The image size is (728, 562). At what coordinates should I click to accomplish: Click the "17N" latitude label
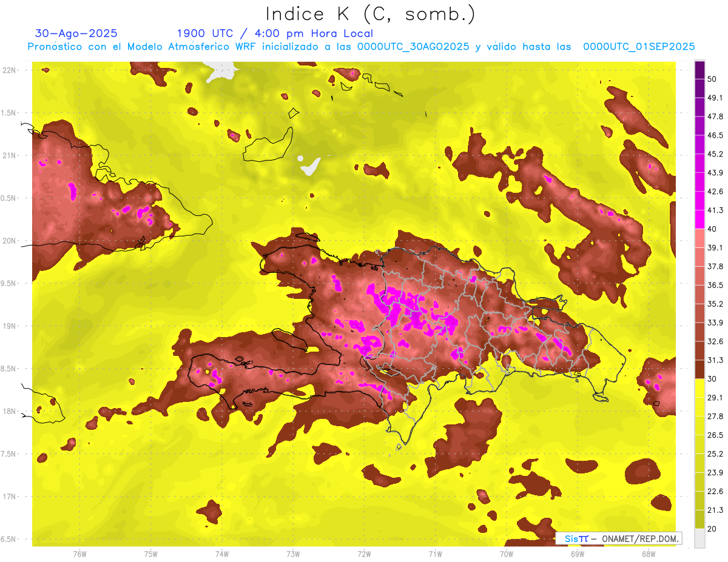coord(9,497)
